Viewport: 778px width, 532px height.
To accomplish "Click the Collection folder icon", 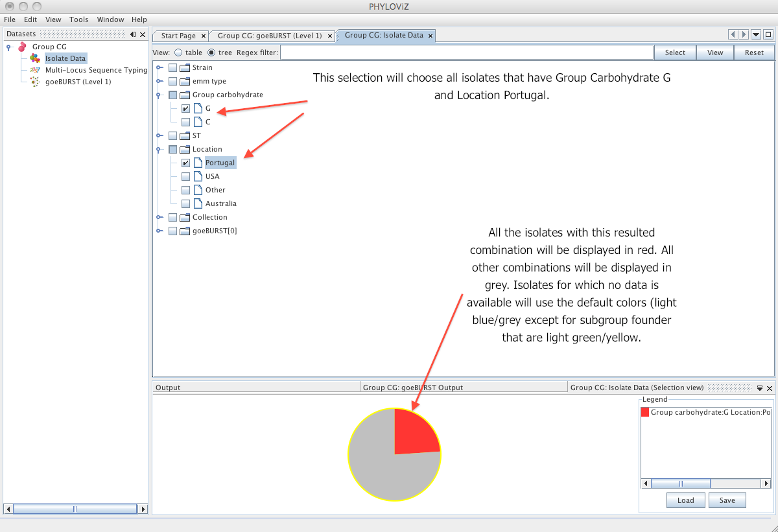I will [x=184, y=217].
